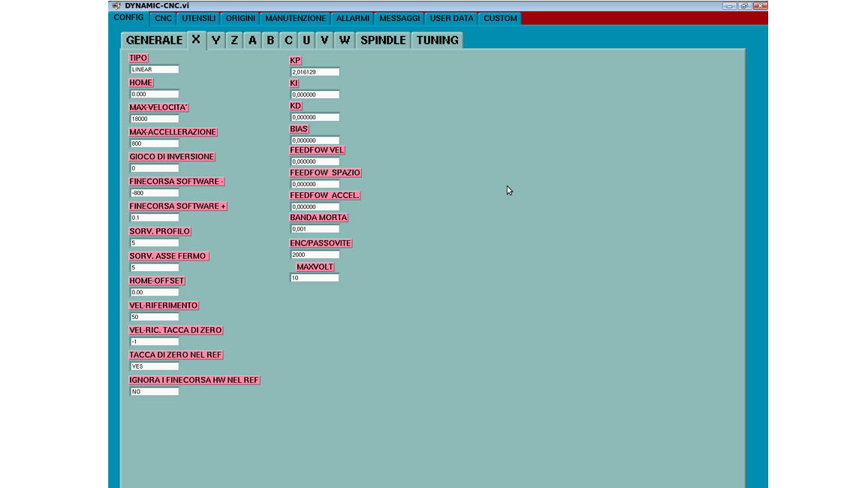Viewport: 868px width, 488px height.
Task: Select the W axis tab
Action: (345, 41)
